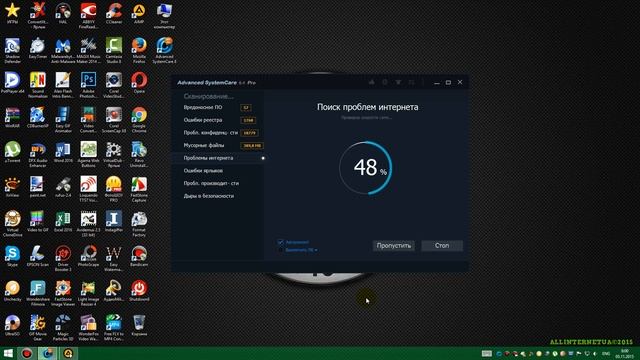Select Ошибки реестра scan item
The height and width of the screenshot is (360, 640).
(x=203, y=120)
